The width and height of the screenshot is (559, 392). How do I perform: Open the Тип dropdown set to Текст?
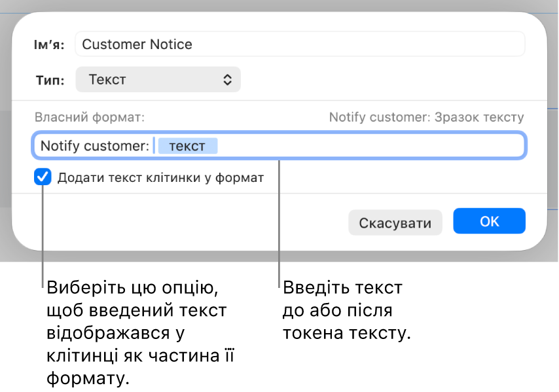[x=158, y=79]
